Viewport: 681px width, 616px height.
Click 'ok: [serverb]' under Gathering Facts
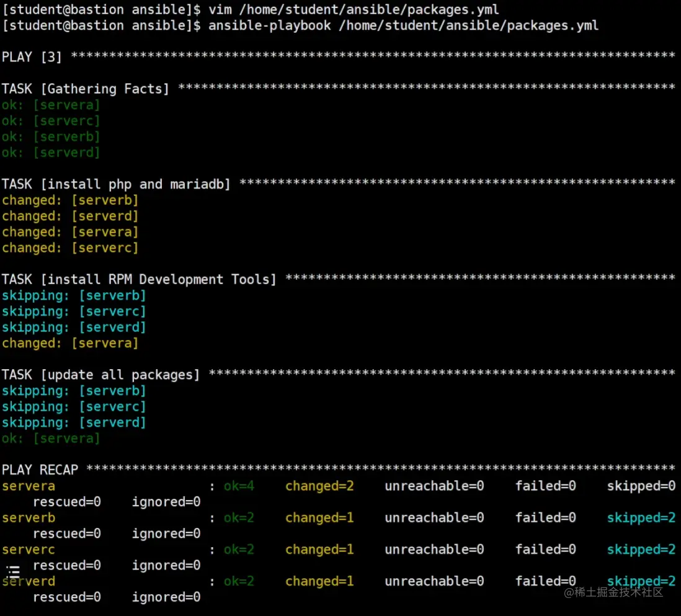(51, 137)
